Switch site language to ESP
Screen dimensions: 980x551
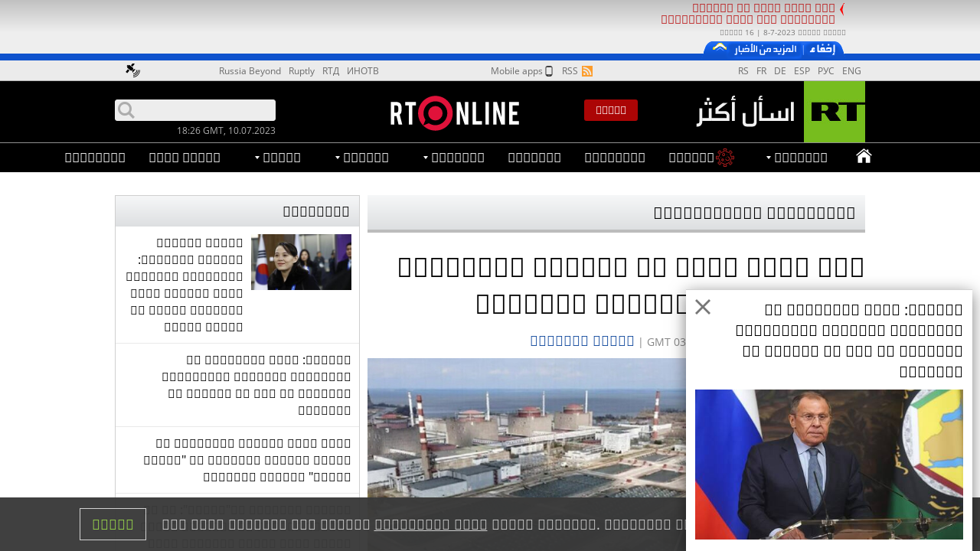coord(802,71)
